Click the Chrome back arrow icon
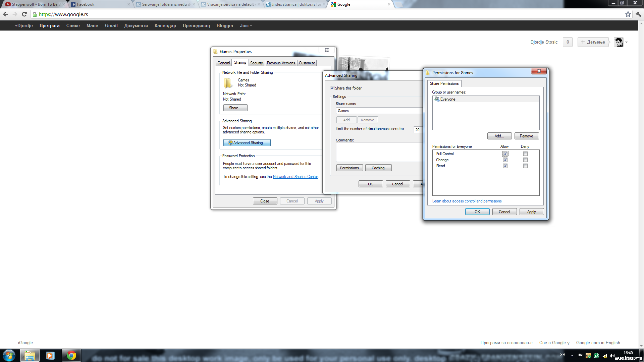 pyautogui.click(x=5, y=14)
